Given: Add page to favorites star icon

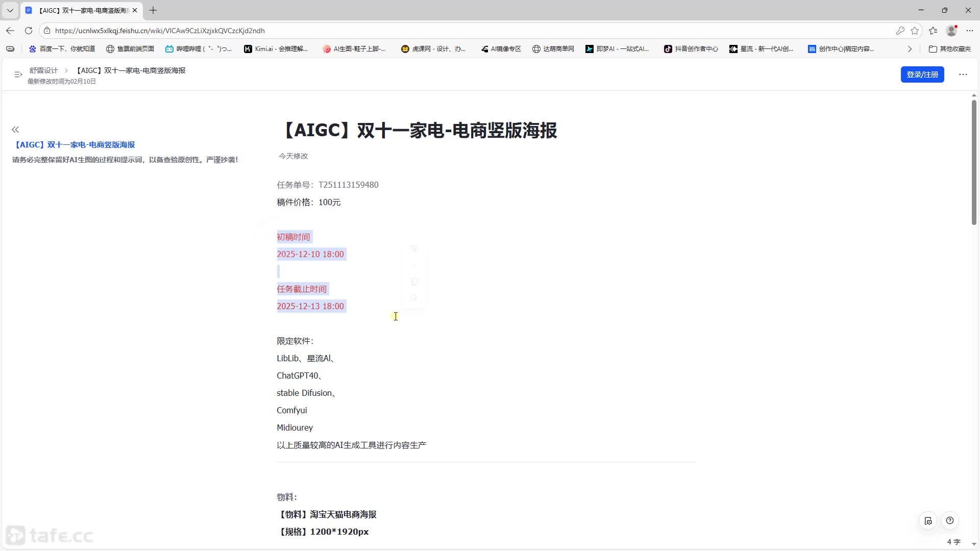Looking at the screenshot, I should pyautogui.click(x=915, y=31).
